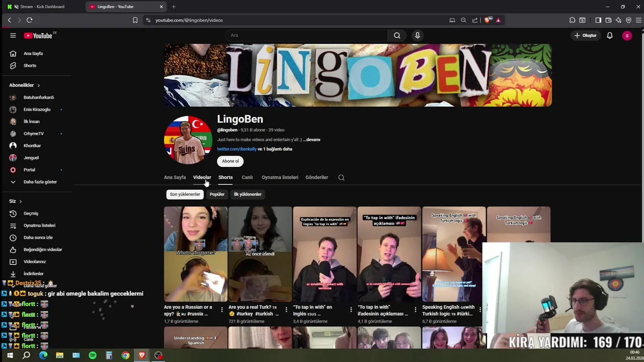Viewport: 644px width, 362px height.
Task: Select Popüler filter chip
Action: (217, 194)
